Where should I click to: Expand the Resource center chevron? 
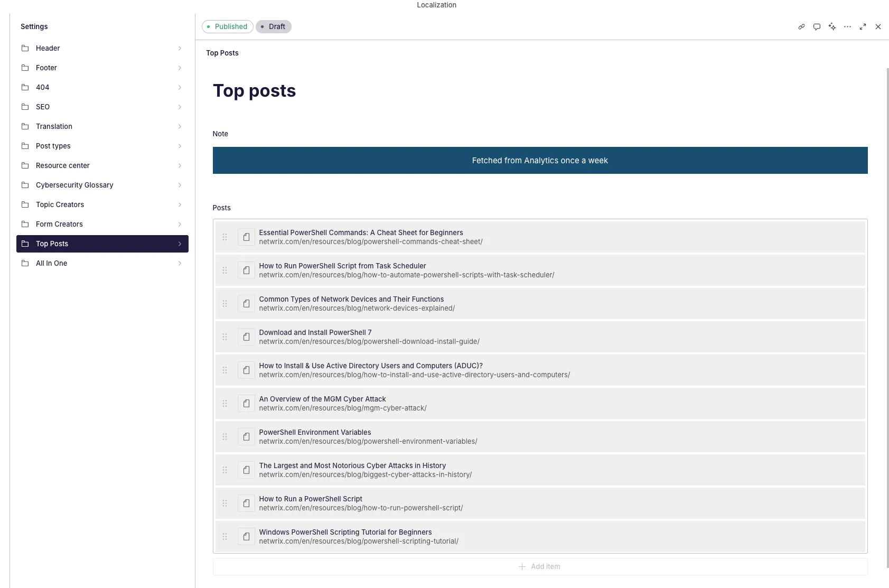pos(180,165)
